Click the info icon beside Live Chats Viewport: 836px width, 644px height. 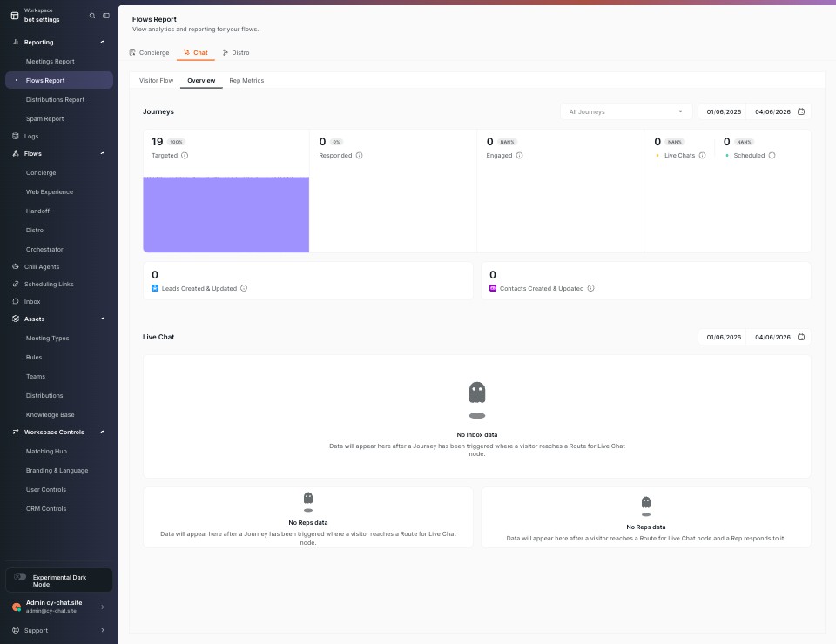(702, 156)
